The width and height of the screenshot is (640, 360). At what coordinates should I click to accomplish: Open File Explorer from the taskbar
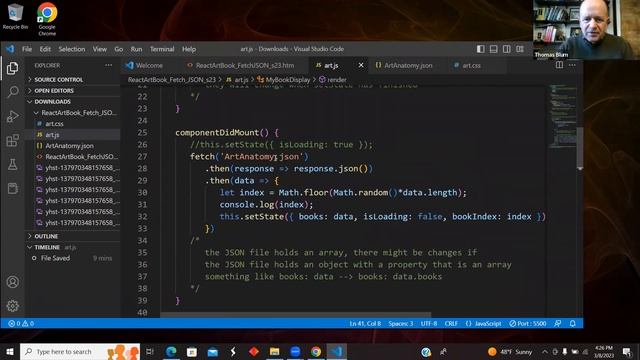(274, 351)
